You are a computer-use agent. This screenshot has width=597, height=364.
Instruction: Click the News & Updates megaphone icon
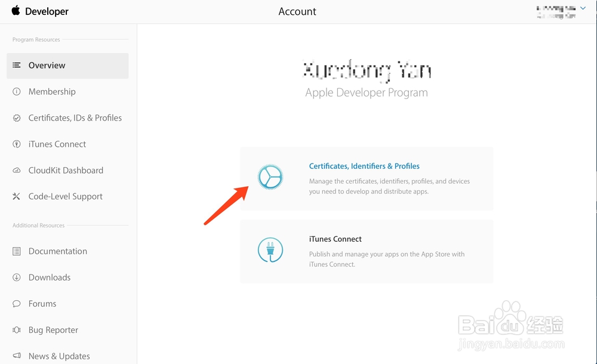pos(16,356)
